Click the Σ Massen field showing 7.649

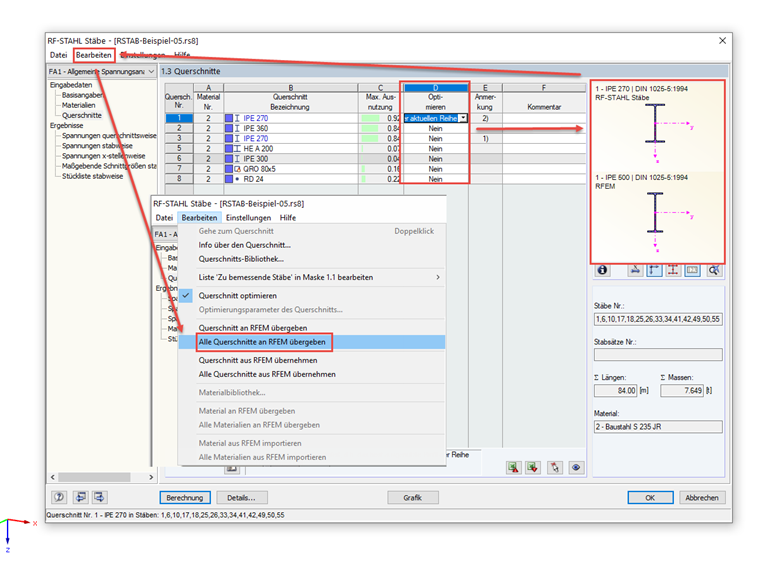pyautogui.click(x=682, y=391)
